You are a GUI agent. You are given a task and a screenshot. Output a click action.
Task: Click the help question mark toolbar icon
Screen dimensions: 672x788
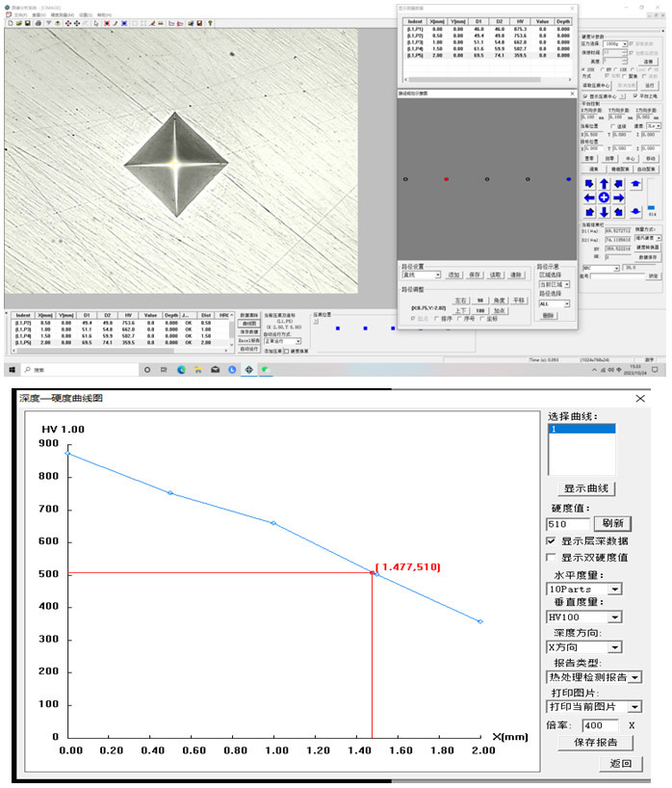210,23
